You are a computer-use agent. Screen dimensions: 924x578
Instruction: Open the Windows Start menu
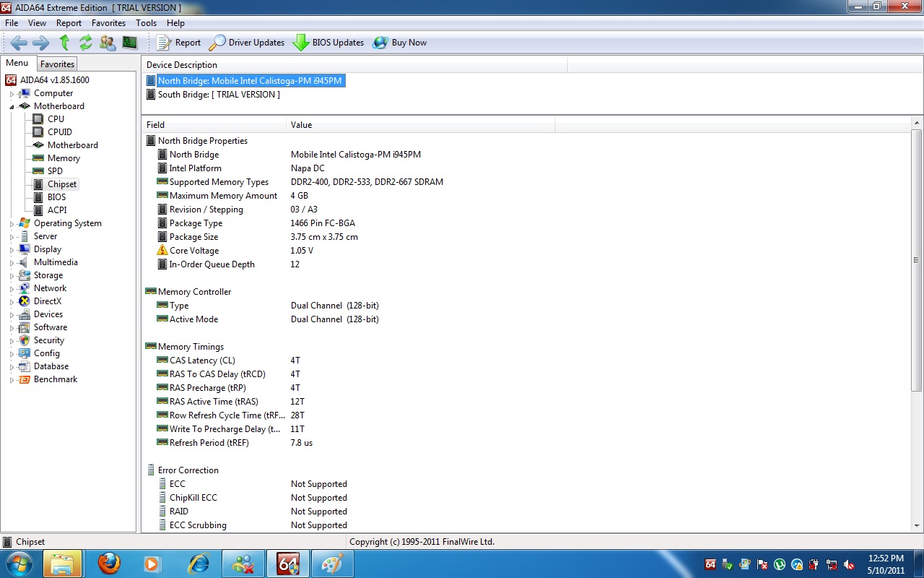(x=19, y=564)
